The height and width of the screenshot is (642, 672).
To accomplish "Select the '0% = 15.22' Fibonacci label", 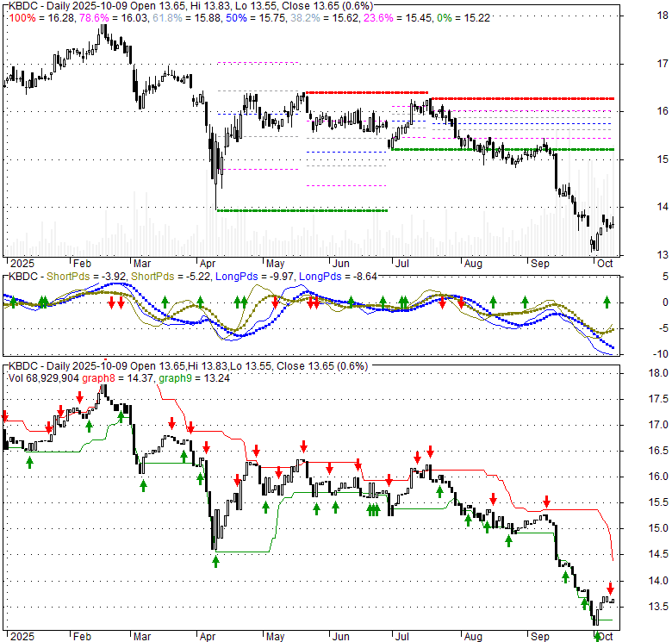I will pos(464,18).
